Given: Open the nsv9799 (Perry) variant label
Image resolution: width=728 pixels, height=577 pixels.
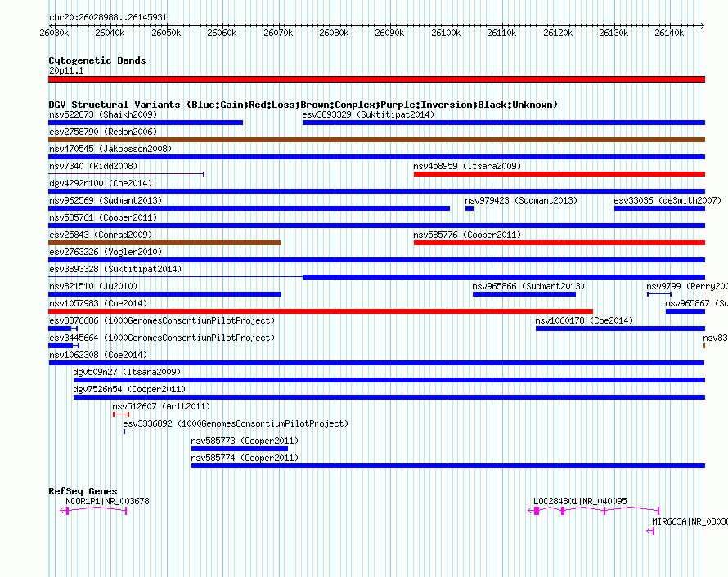Looking at the screenshot, I should pyautogui.click(x=686, y=286).
